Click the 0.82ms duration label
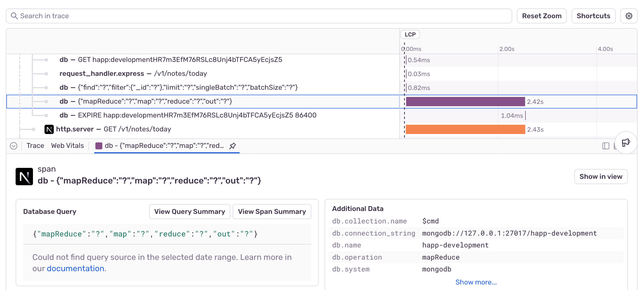Image resolution: width=644 pixels, height=290 pixels. [419, 88]
